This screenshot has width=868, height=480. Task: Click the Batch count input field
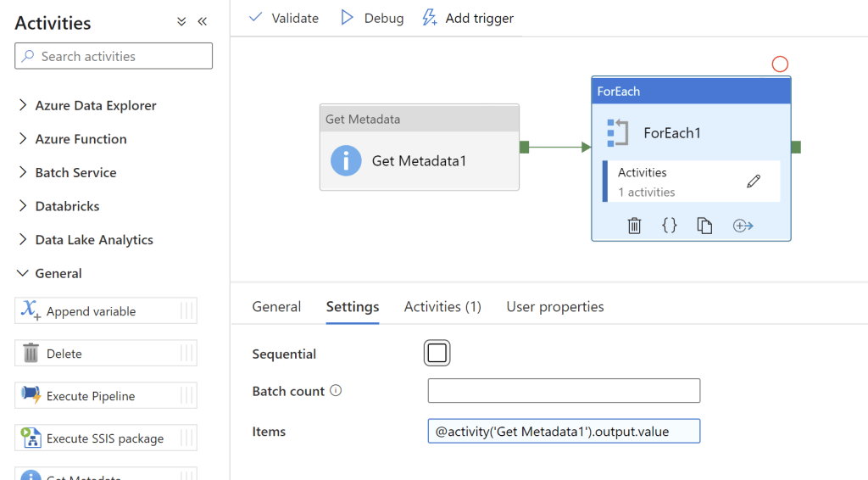click(564, 391)
